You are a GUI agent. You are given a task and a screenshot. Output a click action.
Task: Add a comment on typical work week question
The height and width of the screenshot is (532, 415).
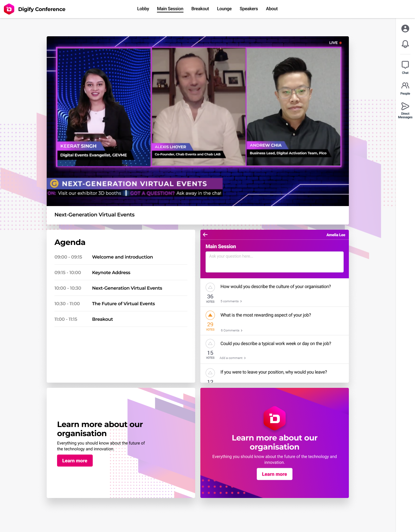pos(232,358)
